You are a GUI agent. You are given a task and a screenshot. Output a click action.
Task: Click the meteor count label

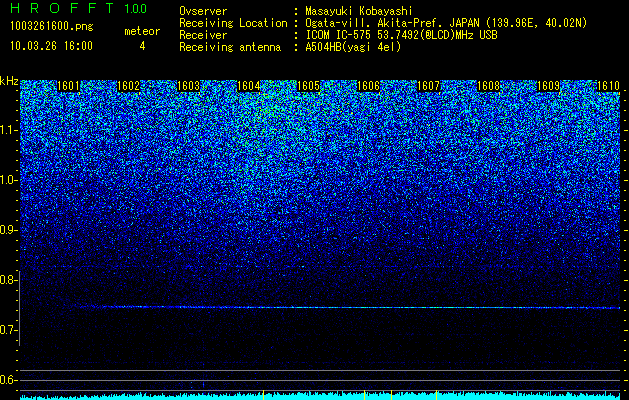142,31
